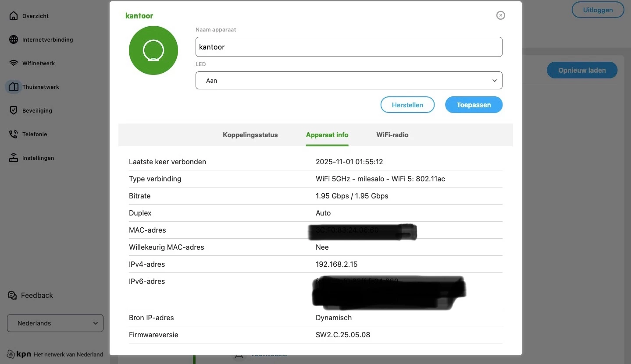Click the bitrate value 1.95 Gbps / 1.95 Gbps
Screen dimensions: 631x364
point(352,196)
